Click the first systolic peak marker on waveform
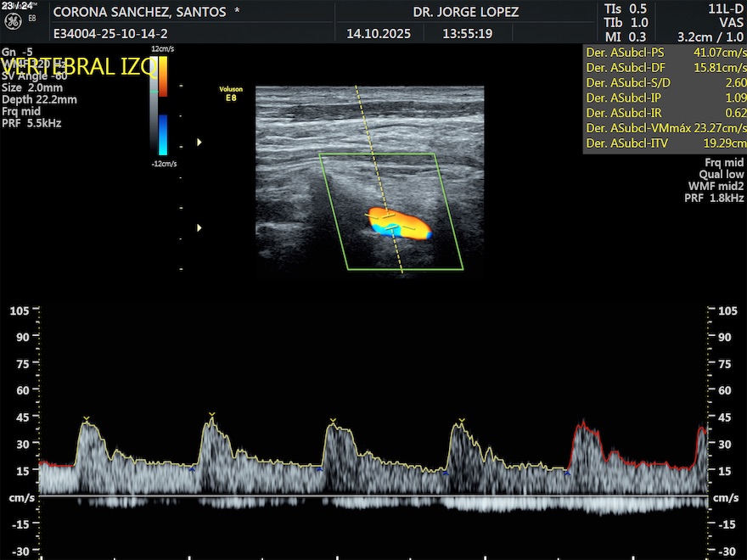The image size is (747, 560). pyautogui.click(x=86, y=420)
